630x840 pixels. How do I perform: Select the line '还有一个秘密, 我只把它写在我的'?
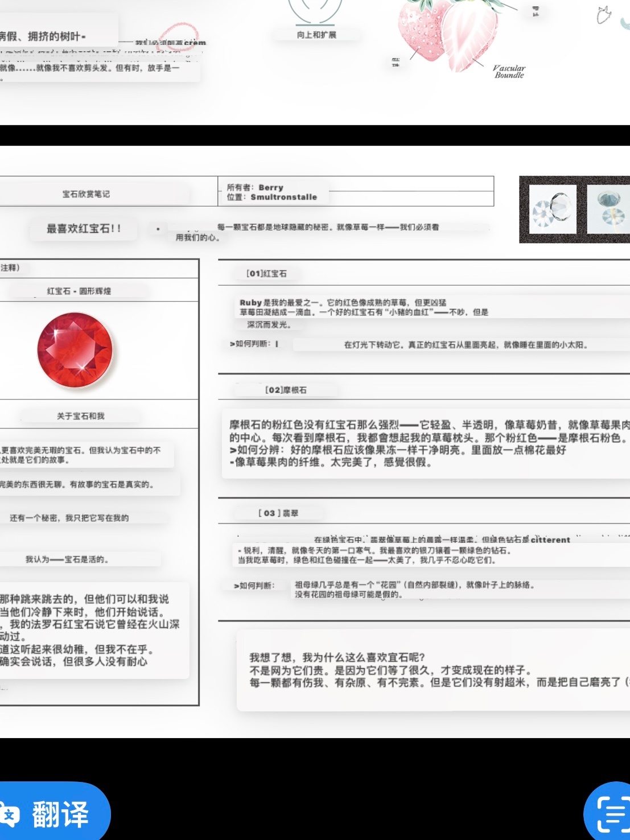[69, 518]
